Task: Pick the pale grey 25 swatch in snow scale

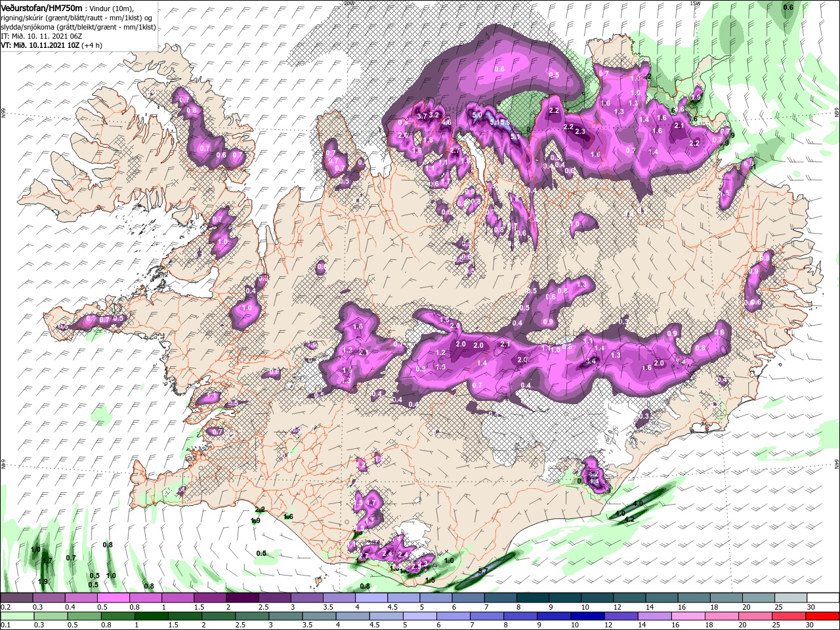Action: point(791,597)
